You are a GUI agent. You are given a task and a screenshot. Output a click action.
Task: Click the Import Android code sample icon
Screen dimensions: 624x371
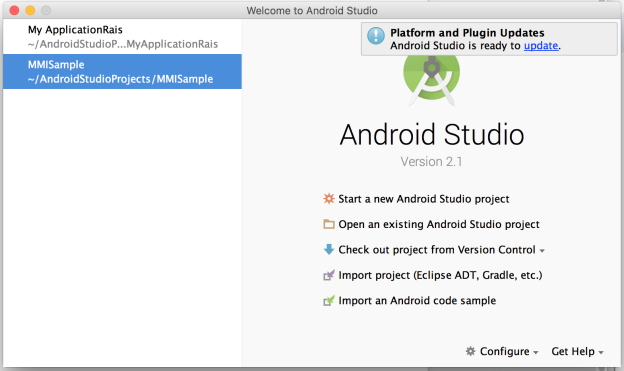329,301
